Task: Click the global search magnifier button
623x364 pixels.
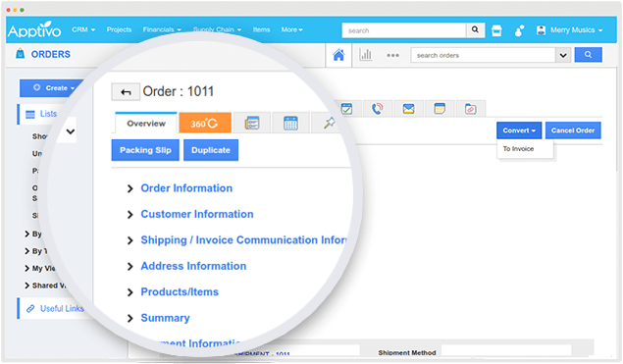Action: click(x=475, y=29)
